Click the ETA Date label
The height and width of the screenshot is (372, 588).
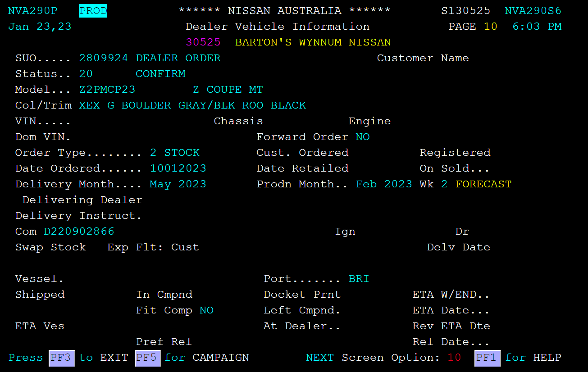coord(451,310)
